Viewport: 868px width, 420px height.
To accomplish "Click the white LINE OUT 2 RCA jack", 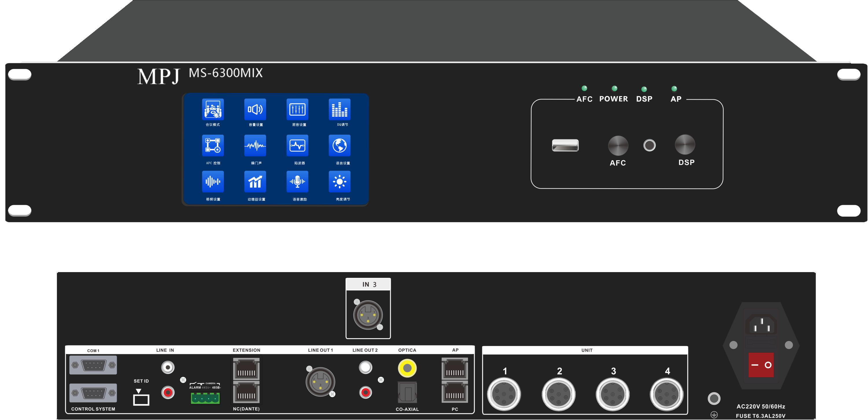I will pos(365,367).
